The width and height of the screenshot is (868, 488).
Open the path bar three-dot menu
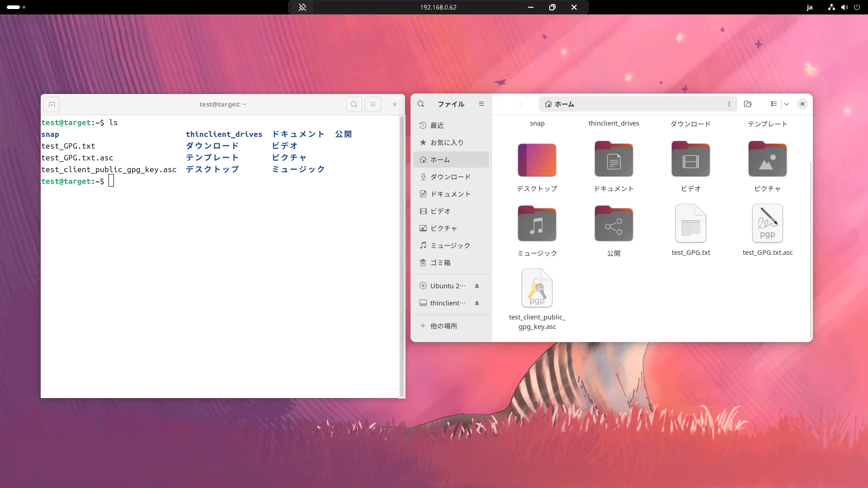(x=729, y=104)
